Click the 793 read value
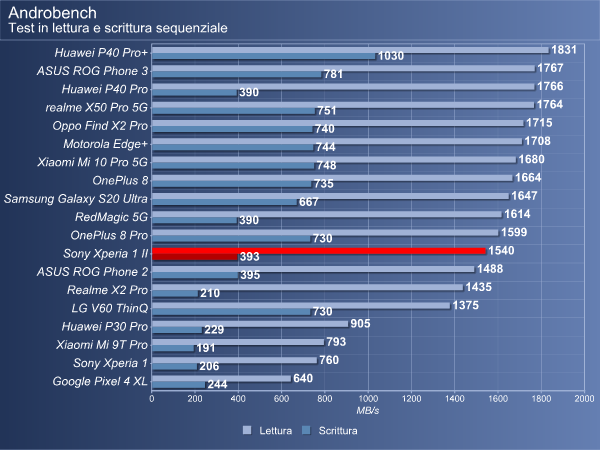The image size is (600, 450). tap(336, 342)
